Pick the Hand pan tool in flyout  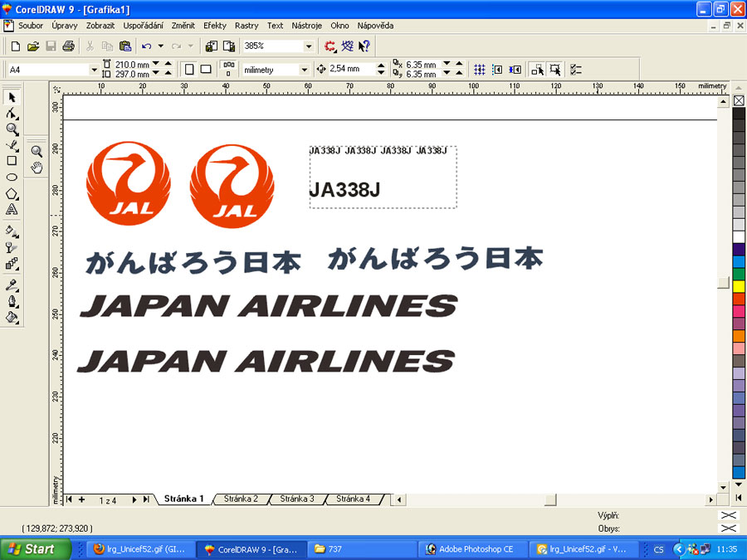click(x=37, y=168)
